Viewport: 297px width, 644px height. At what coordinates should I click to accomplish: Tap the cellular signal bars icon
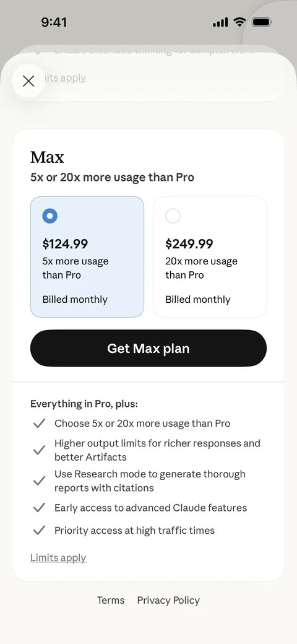coord(220,22)
